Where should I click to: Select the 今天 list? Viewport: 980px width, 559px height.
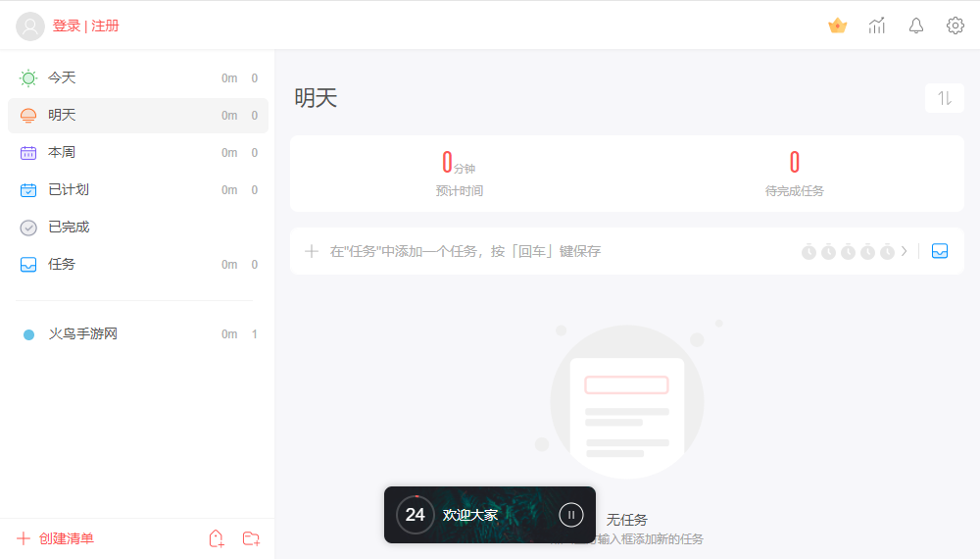pos(138,78)
